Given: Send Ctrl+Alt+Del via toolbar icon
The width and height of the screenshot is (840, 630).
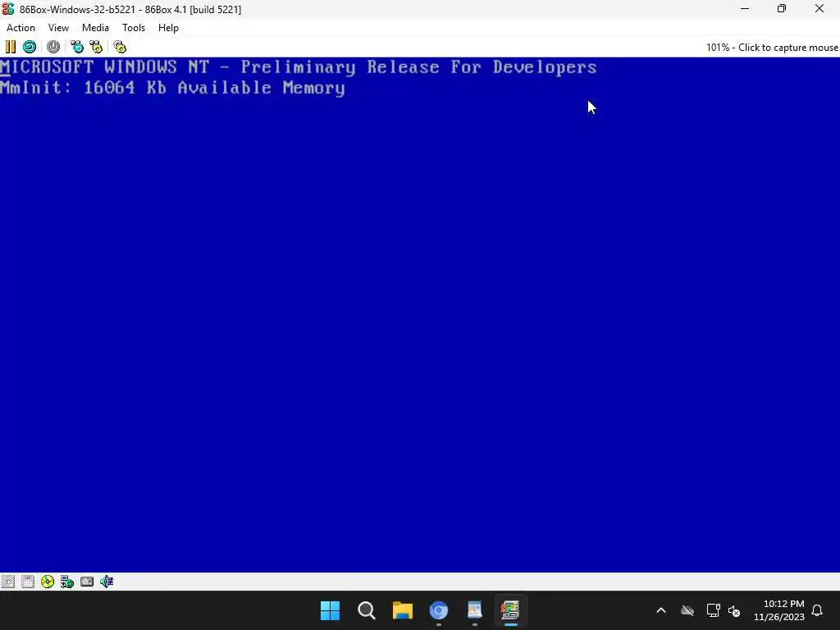Looking at the screenshot, I should pyautogui.click(x=77, y=47).
